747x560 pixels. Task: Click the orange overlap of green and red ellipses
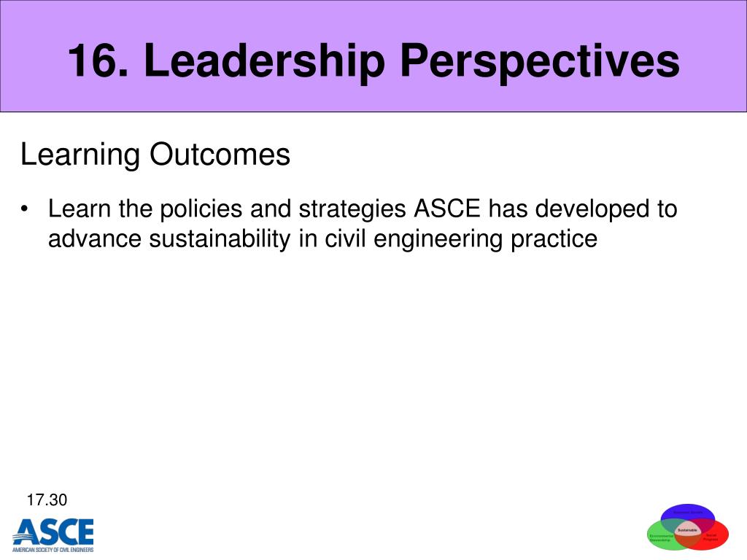pyautogui.click(x=687, y=540)
